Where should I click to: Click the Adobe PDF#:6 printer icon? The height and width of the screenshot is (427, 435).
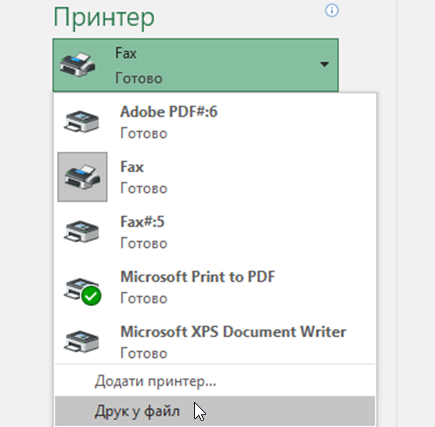coord(82,122)
